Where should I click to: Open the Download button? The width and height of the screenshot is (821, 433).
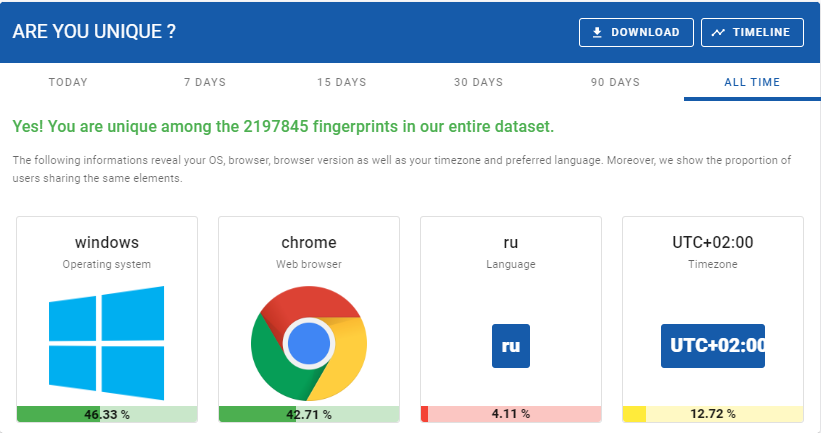(635, 32)
